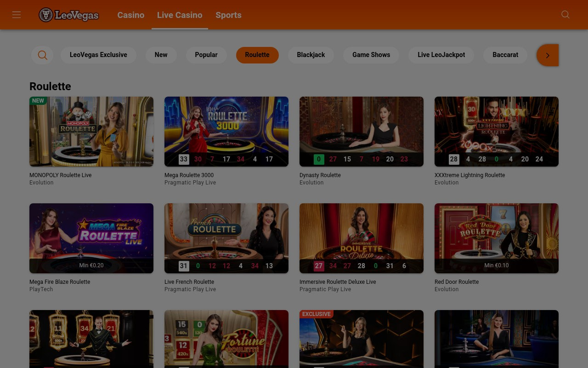Click the 'MONOPOLY Roulette Live' title text
The height and width of the screenshot is (368, 588).
(x=61, y=175)
